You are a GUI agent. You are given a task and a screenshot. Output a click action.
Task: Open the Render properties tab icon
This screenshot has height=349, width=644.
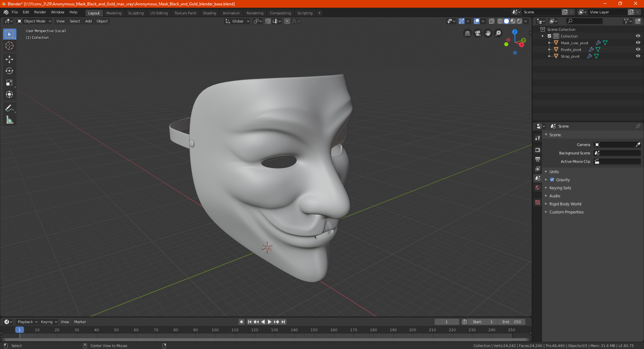[538, 150]
